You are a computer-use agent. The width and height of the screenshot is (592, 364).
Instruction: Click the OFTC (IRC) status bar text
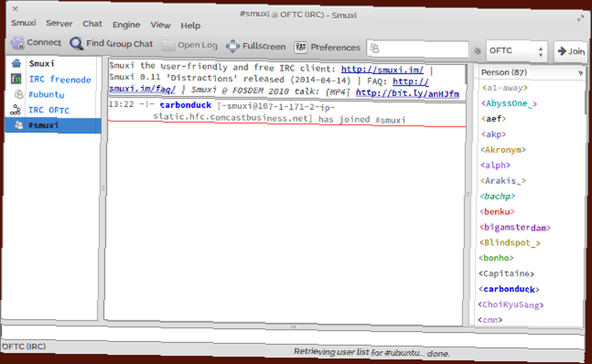click(x=24, y=346)
